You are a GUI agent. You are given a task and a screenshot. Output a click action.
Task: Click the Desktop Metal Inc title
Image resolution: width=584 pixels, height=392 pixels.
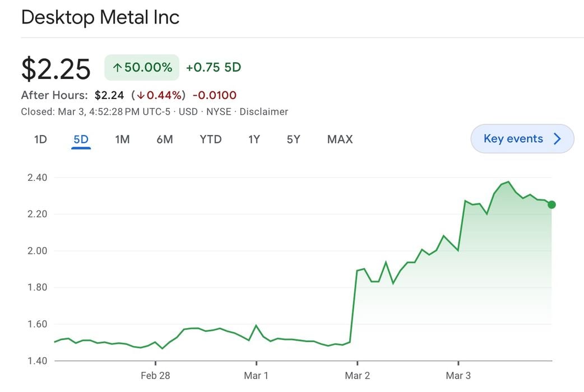100,17
